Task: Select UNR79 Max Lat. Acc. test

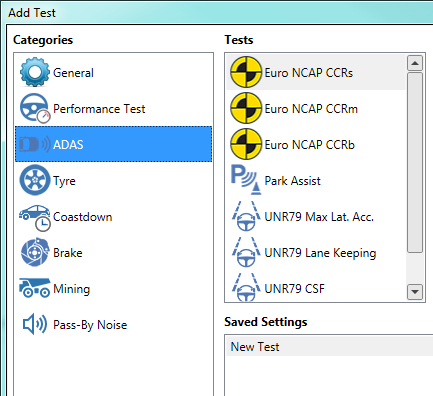Action: (x=316, y=216)
